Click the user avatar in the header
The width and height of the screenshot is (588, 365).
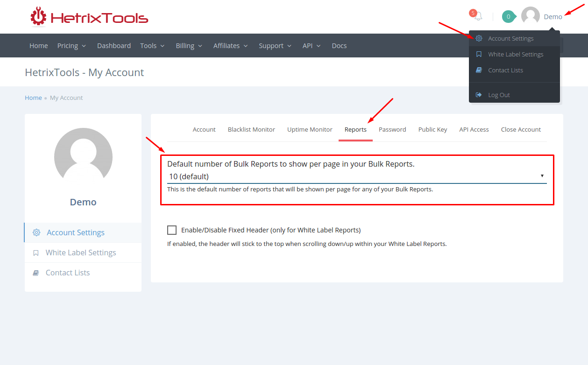click(x=531, y=16)
